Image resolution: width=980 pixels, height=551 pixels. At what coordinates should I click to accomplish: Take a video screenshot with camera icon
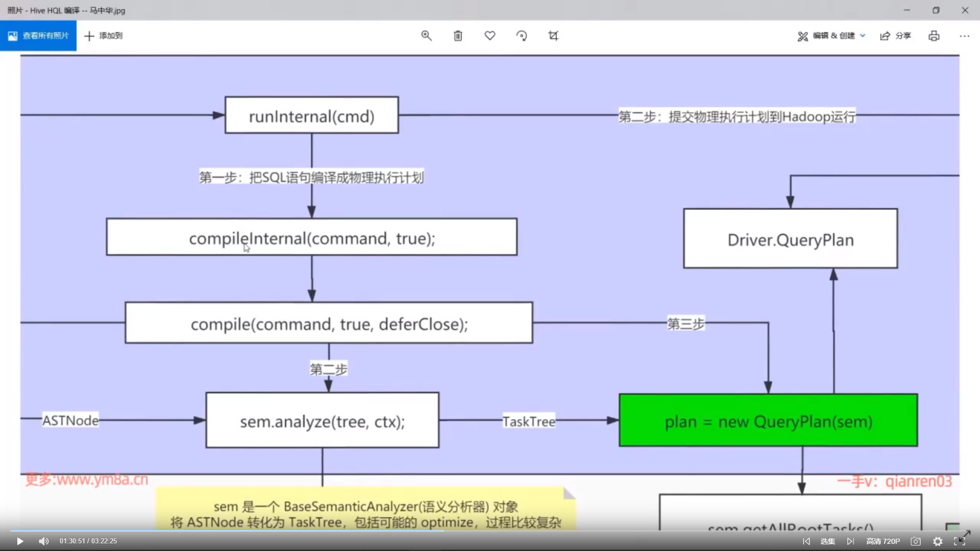coord(916,541)
